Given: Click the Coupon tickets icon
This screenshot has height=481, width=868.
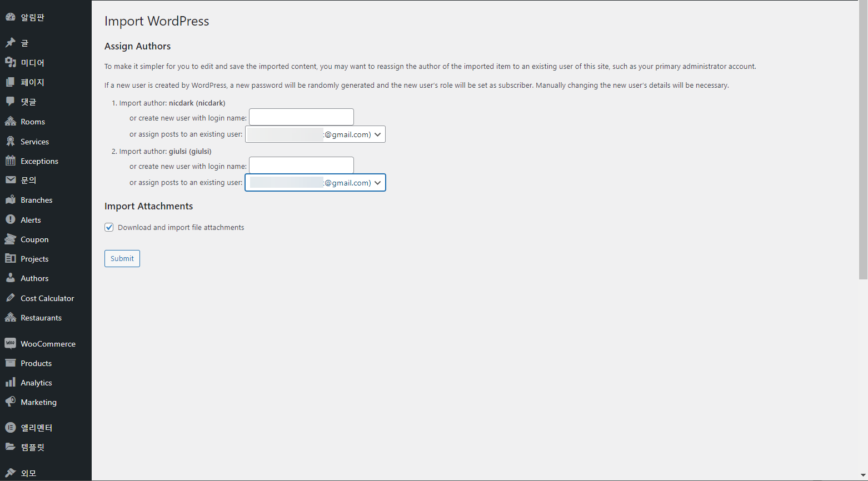Looking at the screenshot, I should pyautogui.click(x=10, y=239).
